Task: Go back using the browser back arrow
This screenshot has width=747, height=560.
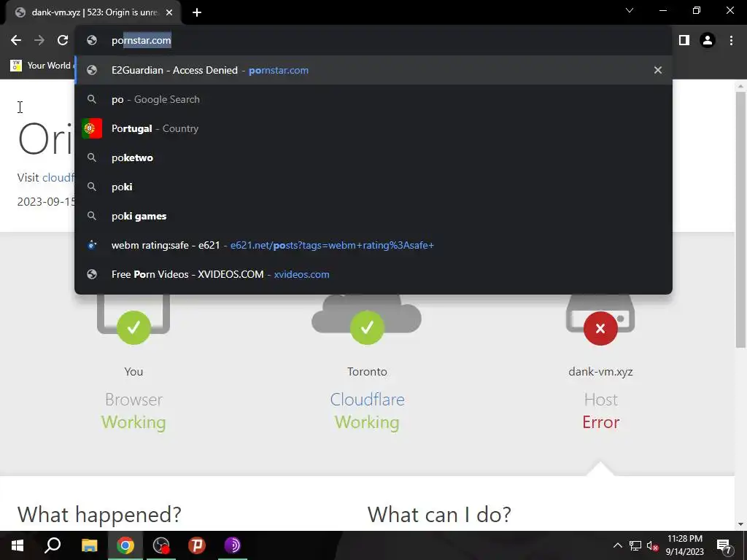Action: click(16, 41)
